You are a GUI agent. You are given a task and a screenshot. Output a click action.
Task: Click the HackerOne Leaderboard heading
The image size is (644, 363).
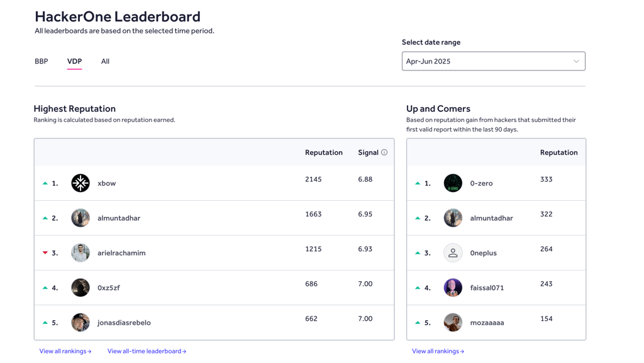[118, 16]
